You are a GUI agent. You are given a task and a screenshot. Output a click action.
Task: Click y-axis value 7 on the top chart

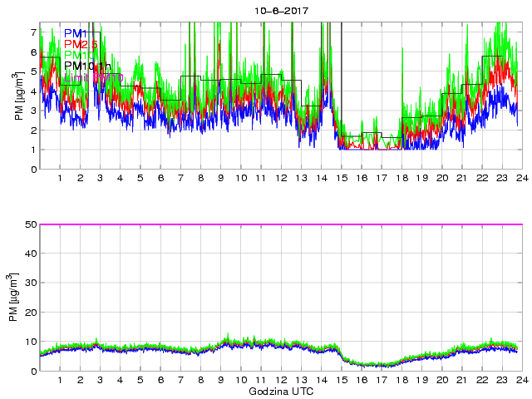tap(33, 32)
